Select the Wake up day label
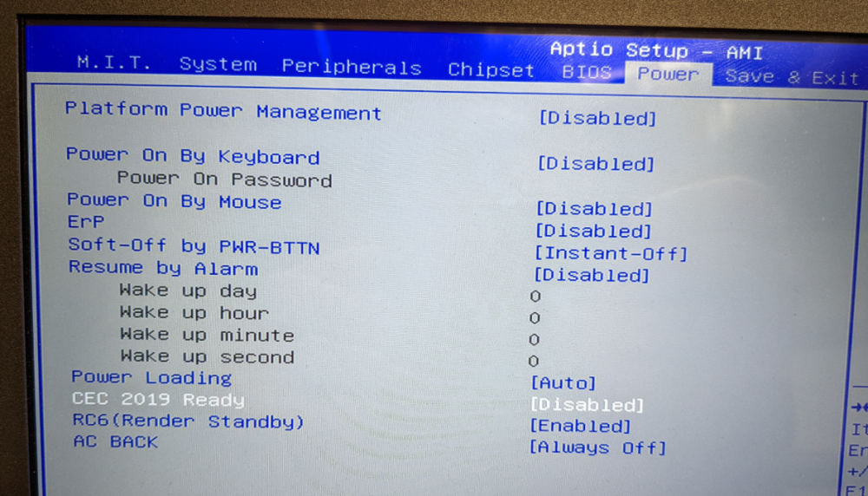Image resolution: width=868 pixels, height=496 pixels. point(188,290)
